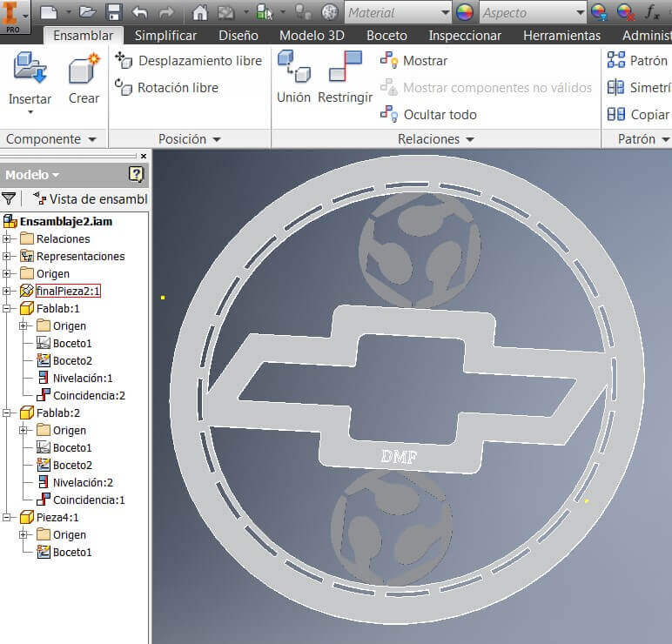Expand the Representaciones node

[x=6, y=256]
